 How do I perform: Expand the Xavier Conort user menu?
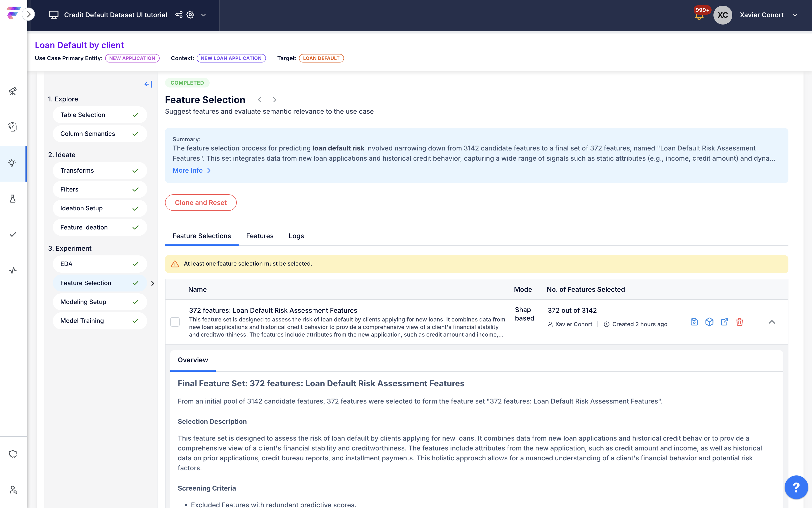click(795, 15)
